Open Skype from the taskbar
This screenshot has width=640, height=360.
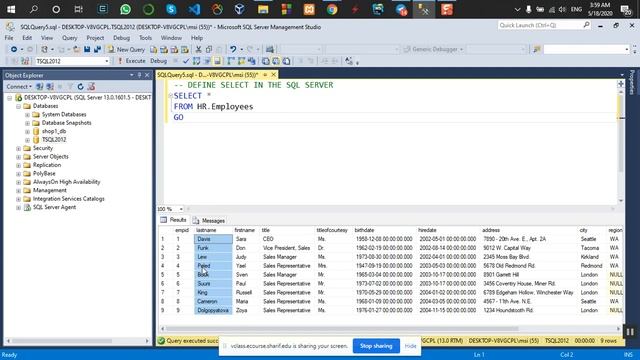[171, 9]
